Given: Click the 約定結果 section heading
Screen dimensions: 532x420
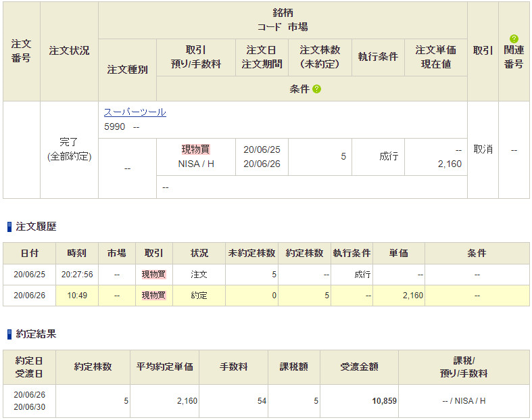Looking at the screenshot, I should pos(36,333).
